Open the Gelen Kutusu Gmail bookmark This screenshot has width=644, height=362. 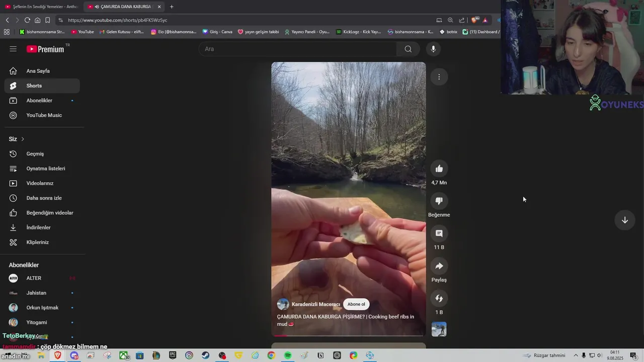click(x=121, y=32)
